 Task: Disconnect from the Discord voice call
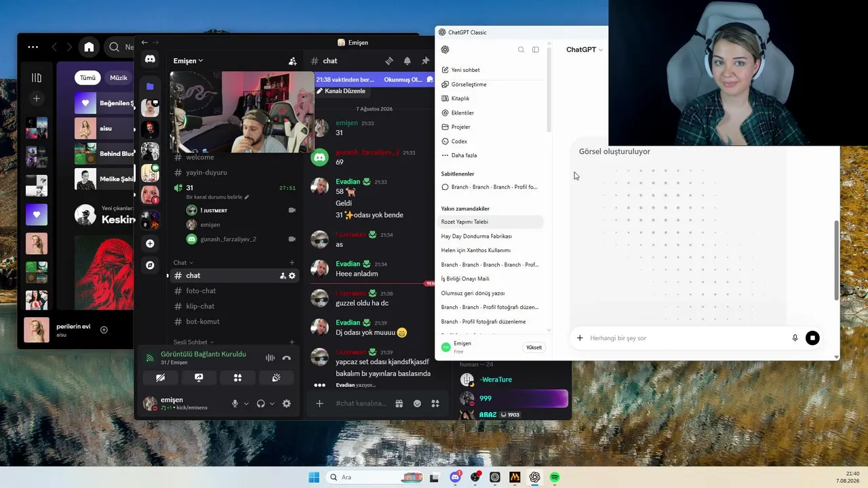point(286,358)
